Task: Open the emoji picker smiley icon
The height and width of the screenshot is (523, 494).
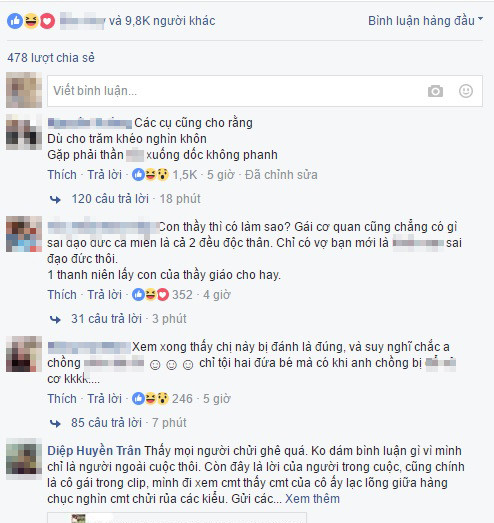Action: 466,91
